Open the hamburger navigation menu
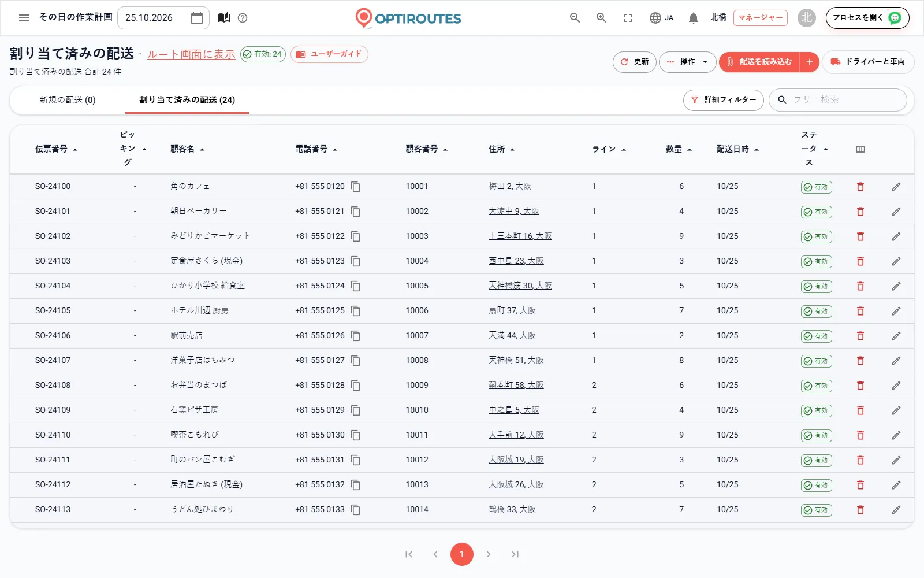Image resolution: width=924 pixels, height=578 pixels. coord(24,18)
